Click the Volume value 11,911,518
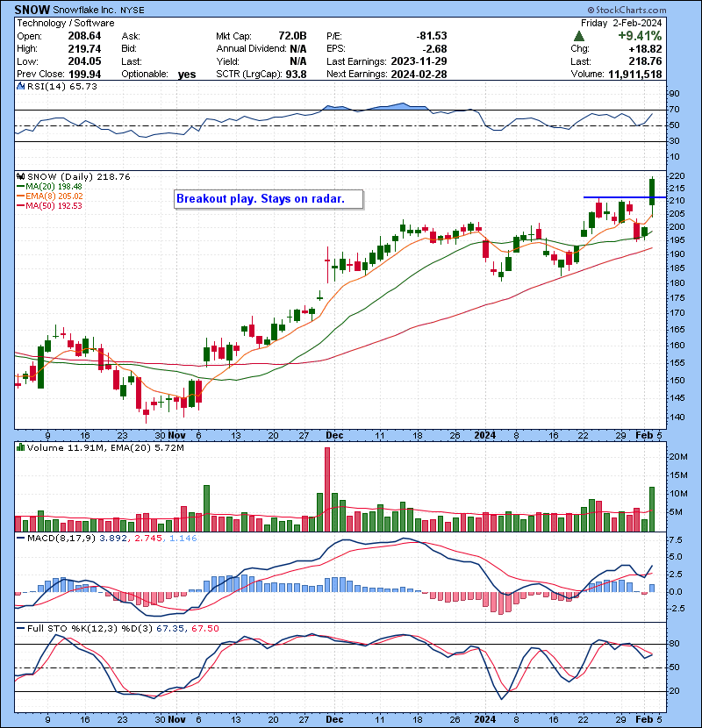Screen dimensions: 702x728 (x=635, y=74)
